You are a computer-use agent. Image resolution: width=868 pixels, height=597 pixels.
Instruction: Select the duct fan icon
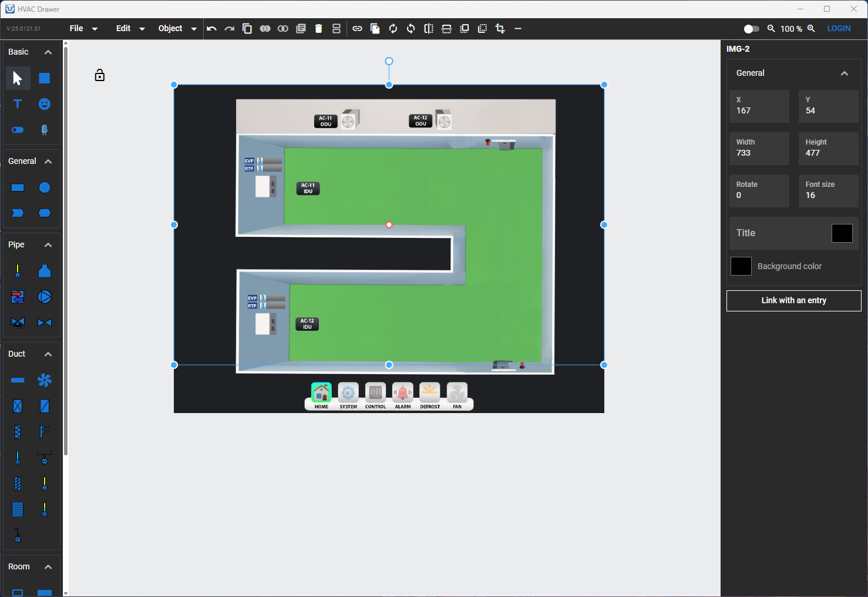[45, 380]
